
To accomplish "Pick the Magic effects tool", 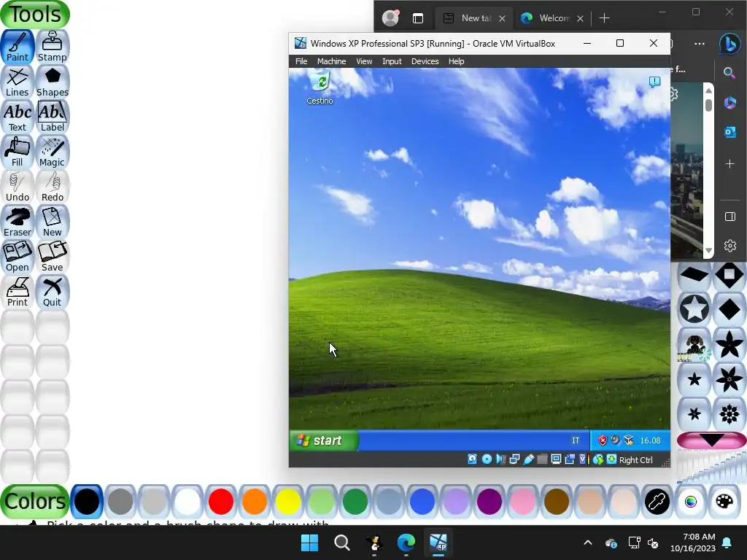I will pyautogui.click(x=53, y=152).
